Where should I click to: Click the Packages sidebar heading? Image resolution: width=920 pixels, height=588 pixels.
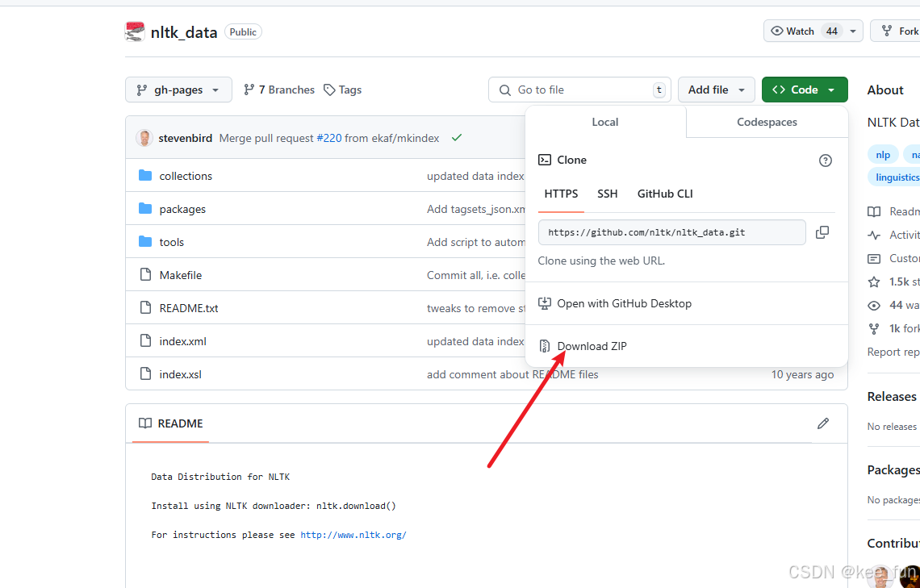coord(893,469)
